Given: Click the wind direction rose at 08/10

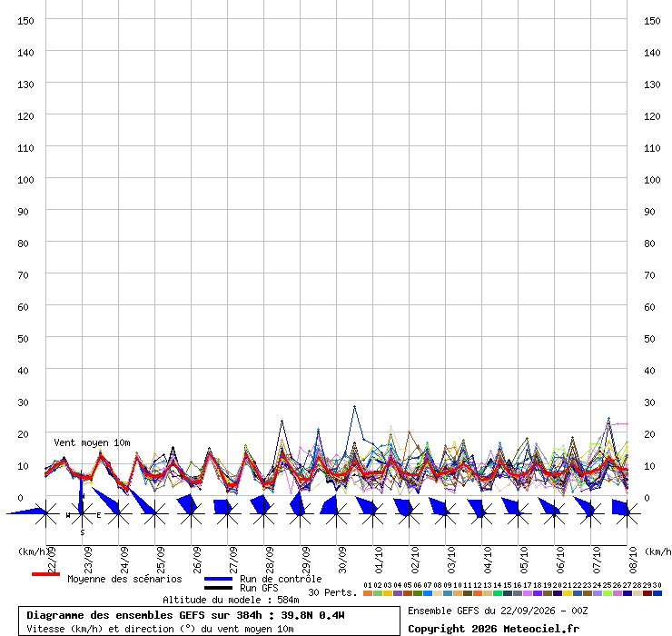Looking at the screenshot, I should point(627,513).
